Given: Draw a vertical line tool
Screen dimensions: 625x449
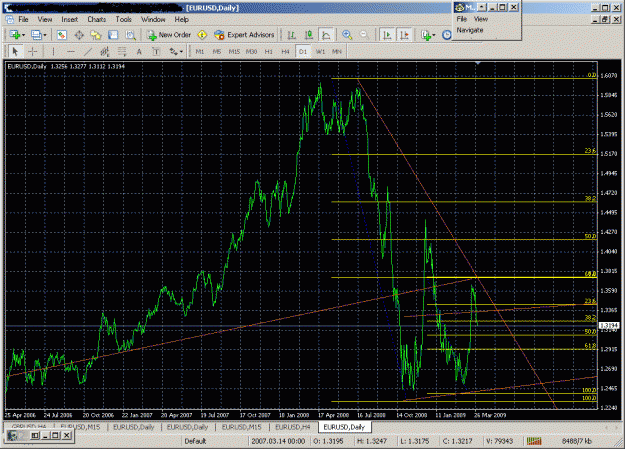Looking at the screenshot, I should [53, 51].
